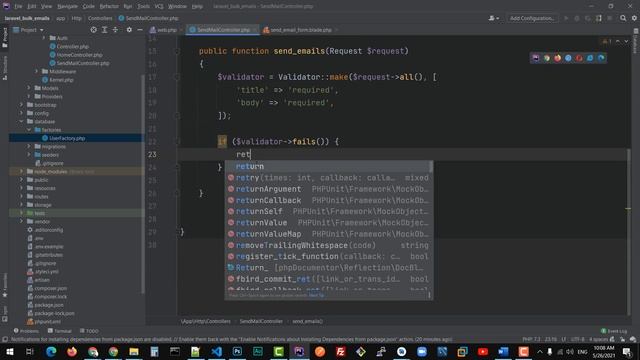The height and width of the screenshot is (360, 640).
Task: Select SendMailController.php in project tree
Action: click(82, 63)
